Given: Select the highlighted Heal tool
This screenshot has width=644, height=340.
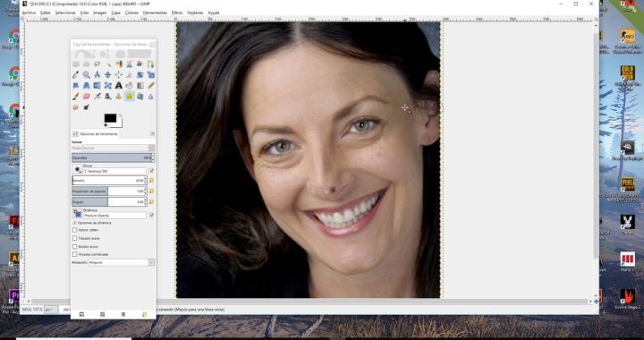Looking at the screenshot, I should click(129, 96).
